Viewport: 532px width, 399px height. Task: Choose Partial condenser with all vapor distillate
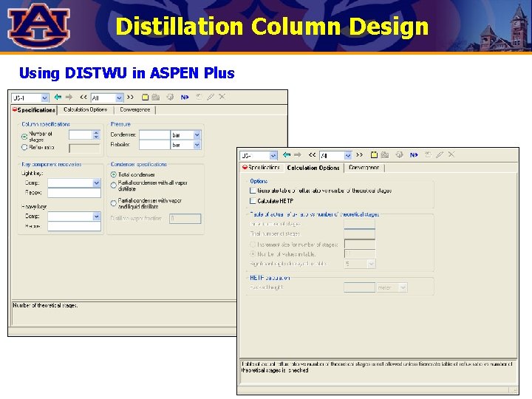pyautogui.click(x=114, y=185)
